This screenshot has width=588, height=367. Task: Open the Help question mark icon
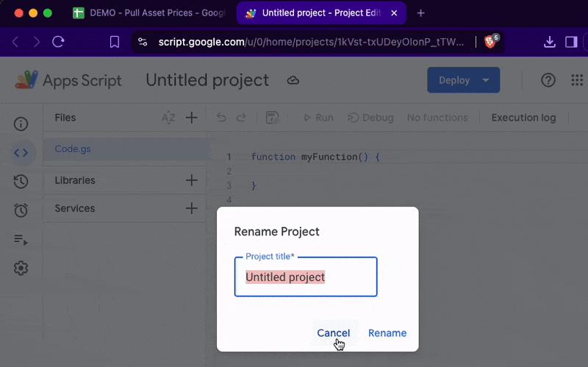click(548, 80)
